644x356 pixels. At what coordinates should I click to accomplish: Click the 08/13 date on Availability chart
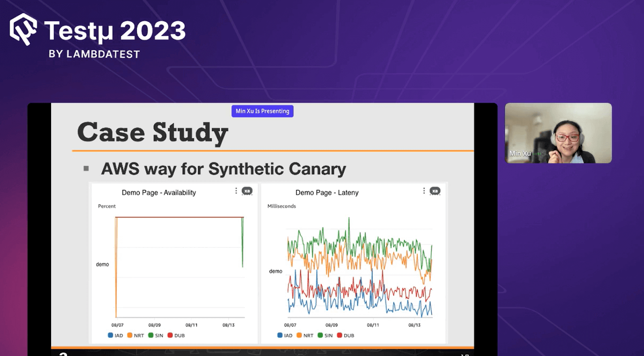click(x=229, y=325)
